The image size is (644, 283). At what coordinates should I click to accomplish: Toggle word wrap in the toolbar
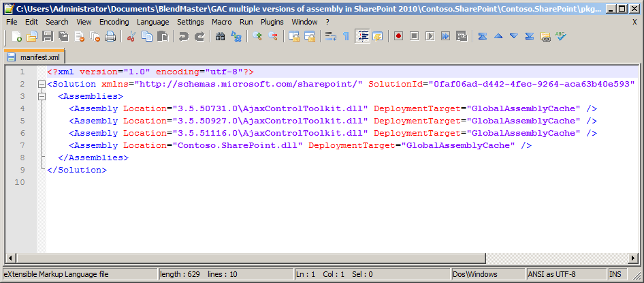coord(331,37)
